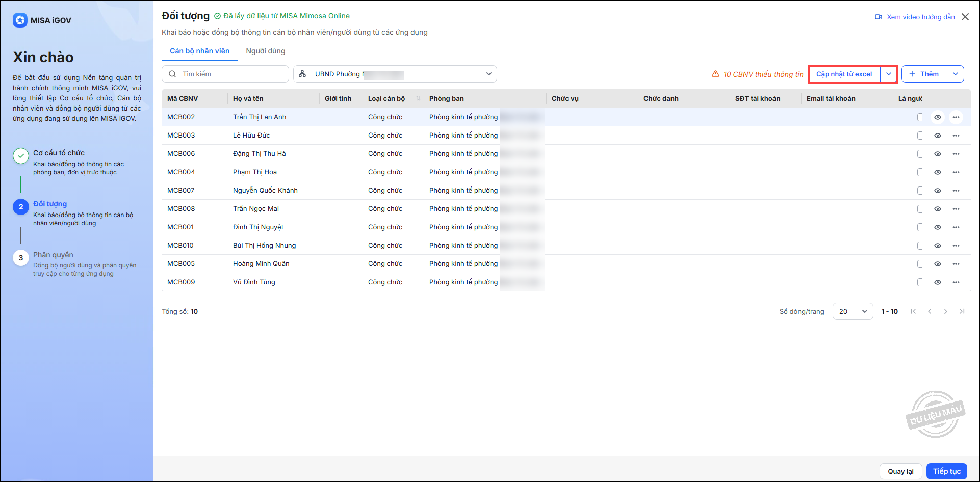Open more options for Bùi Thị Hồng Nhung
Image resolution: width=980 pixels, height=482 pixels.
[x=956, y=246]
